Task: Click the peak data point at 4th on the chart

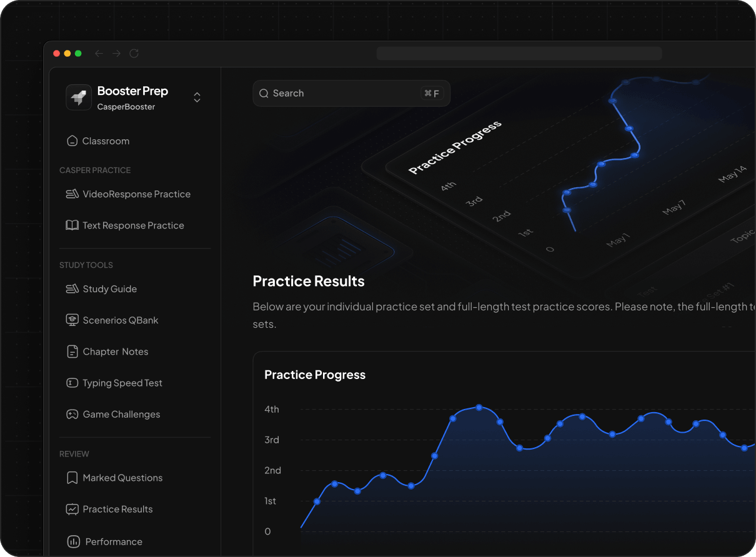Action: coord(479,407)
